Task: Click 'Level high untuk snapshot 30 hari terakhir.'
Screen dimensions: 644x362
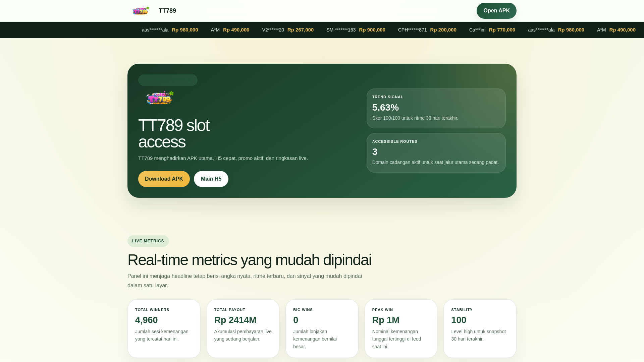Action: [x=479, y=335]
